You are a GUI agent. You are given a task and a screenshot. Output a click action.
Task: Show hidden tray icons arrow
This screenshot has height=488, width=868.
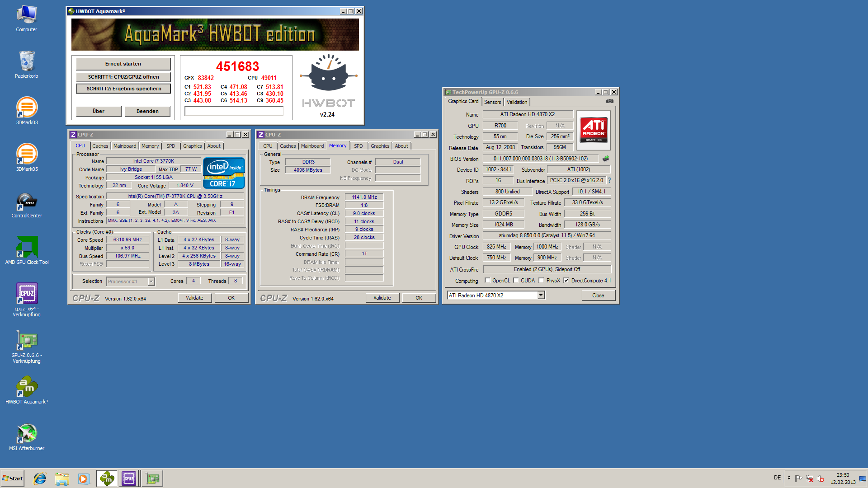pos(789,478)
